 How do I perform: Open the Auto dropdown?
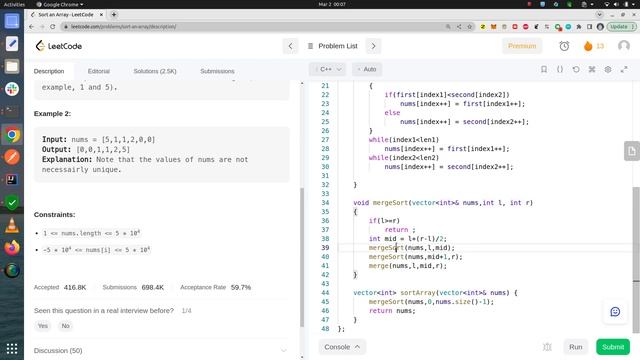[x=367, y=69]
